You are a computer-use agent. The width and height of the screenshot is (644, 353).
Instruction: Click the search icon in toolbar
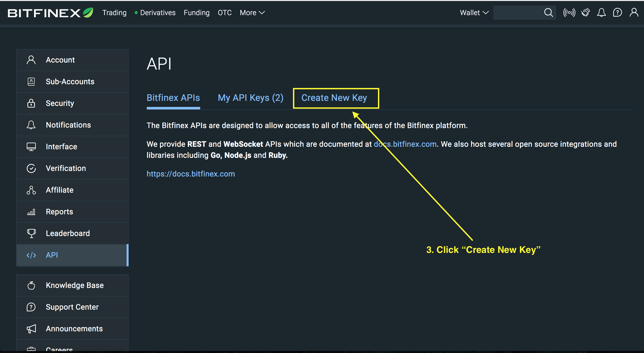548,13
